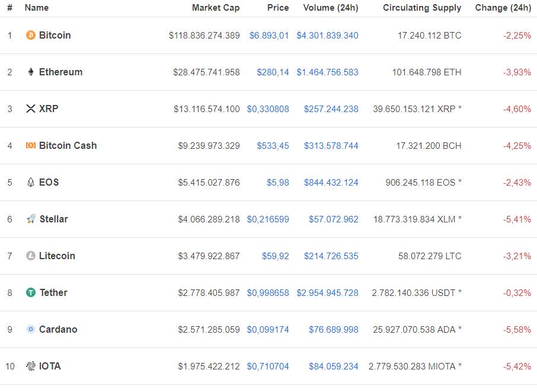
Task: Open the Litecoin name link
Action: click(x=57, y=256)
